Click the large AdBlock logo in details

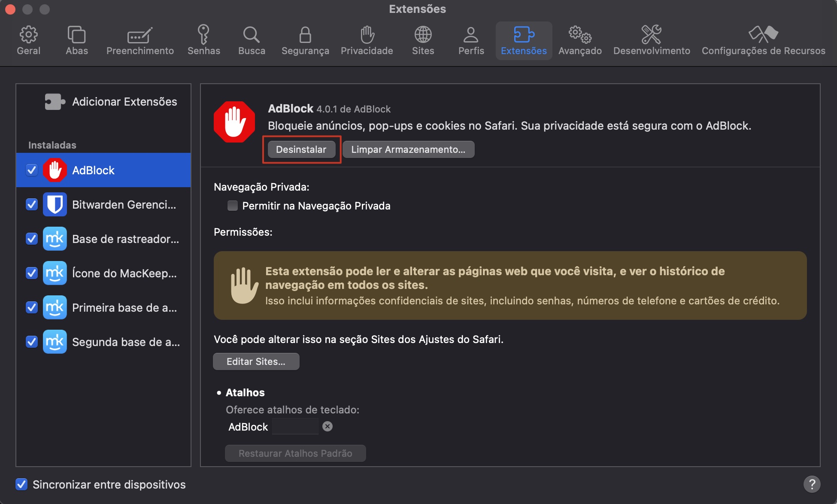[234, 122]
